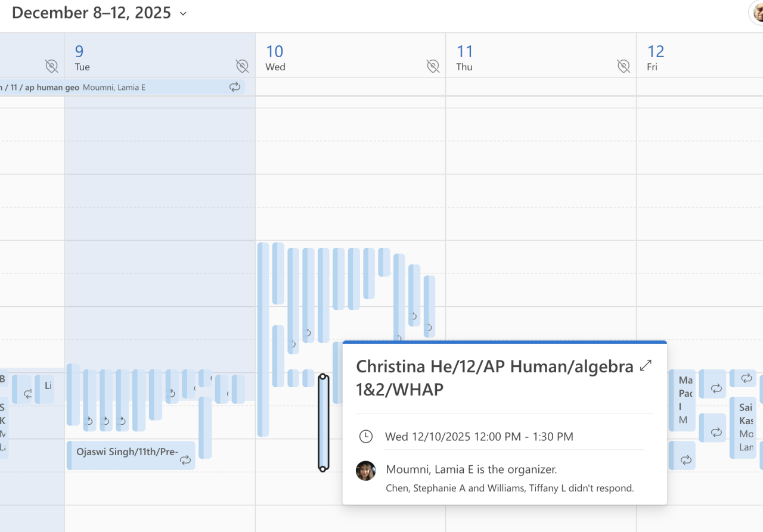The height and width of the screenshot is (532, 763).
Task: Select the Thursday 11 day header
Action: [464, 57]
